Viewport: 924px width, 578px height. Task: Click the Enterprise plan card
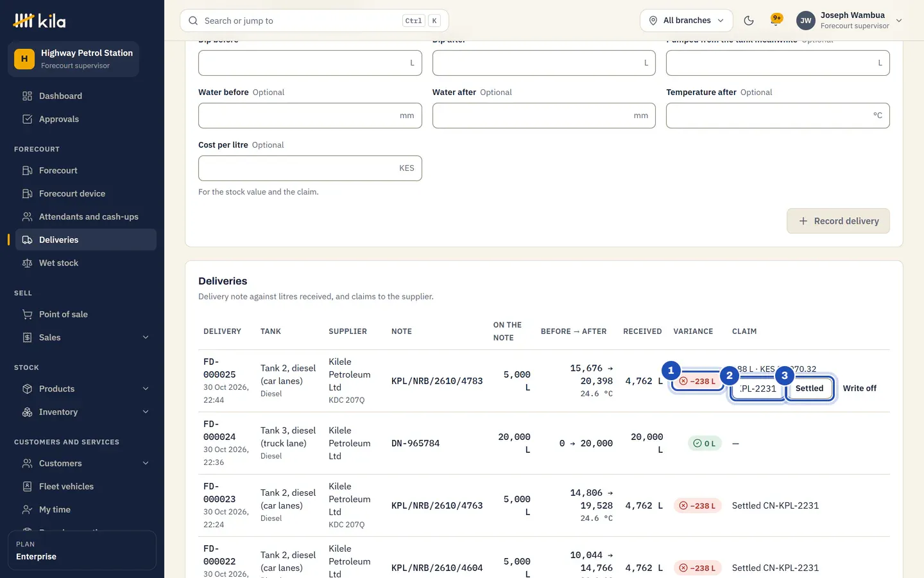[82, 550]
